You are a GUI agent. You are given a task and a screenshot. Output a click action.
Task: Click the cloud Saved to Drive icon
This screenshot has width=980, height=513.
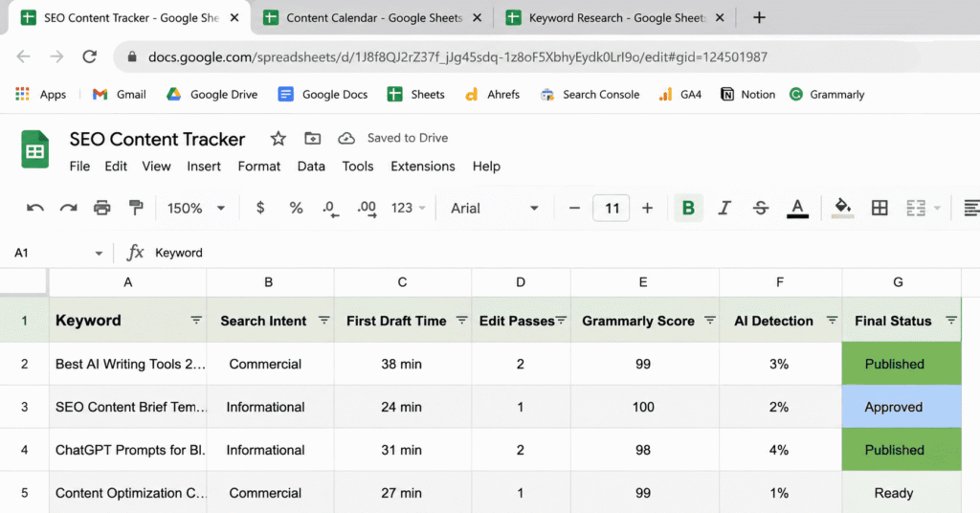click(x=346, y=138)
